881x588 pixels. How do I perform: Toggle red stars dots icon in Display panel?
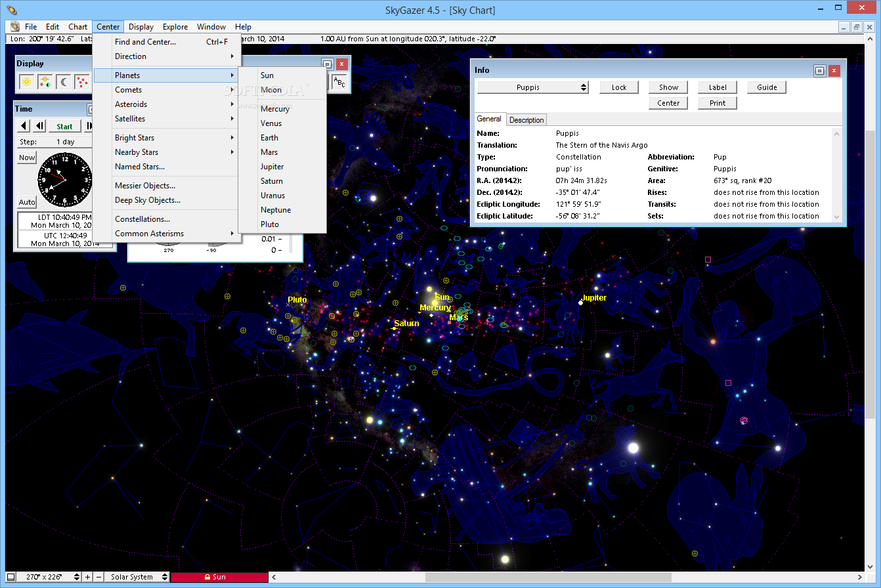[x=82, y=82]
